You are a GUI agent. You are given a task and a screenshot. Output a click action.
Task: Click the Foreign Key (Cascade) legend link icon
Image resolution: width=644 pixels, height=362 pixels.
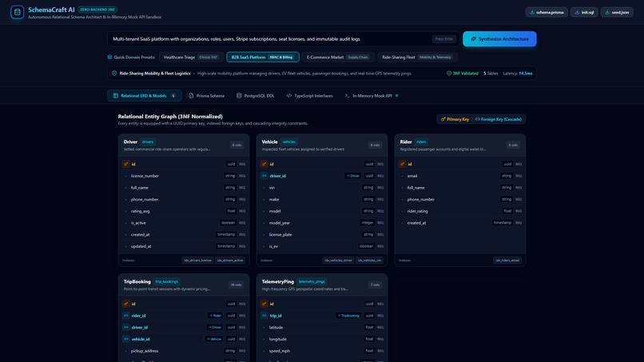[x=477, y=119]
